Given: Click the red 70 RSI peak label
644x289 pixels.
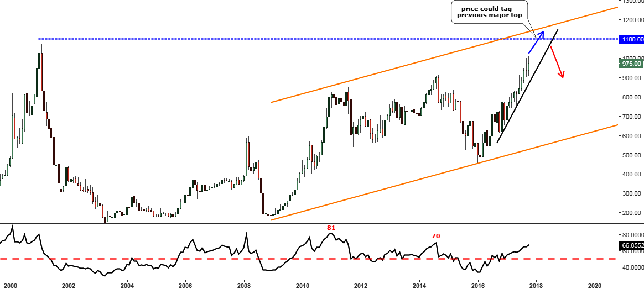Looking at the screenshot, I should [435, 236].
